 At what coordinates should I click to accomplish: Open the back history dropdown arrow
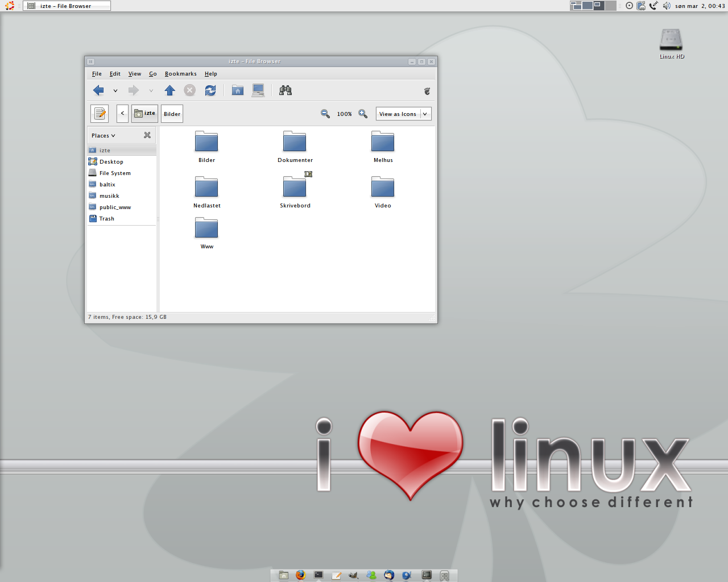pyautogui.click(x=115, y=90)
